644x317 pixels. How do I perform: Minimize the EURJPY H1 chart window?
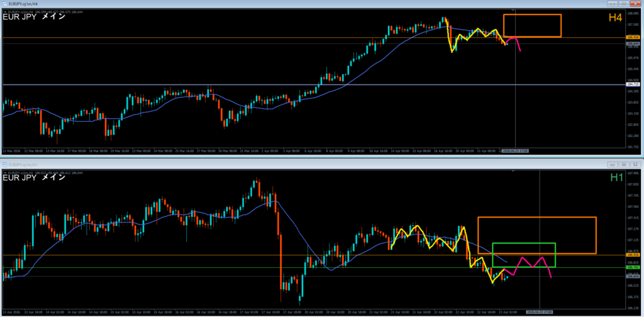pos(613,164)
